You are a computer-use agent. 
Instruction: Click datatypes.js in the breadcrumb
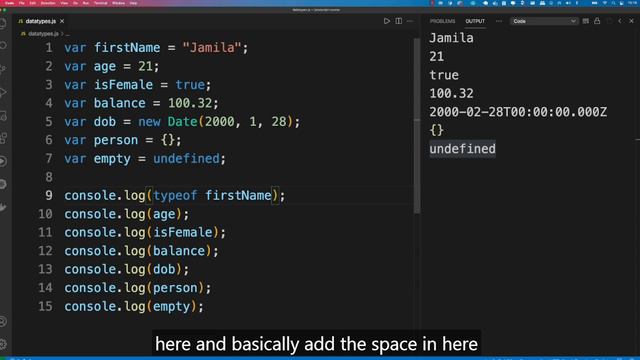click(43, 34)
